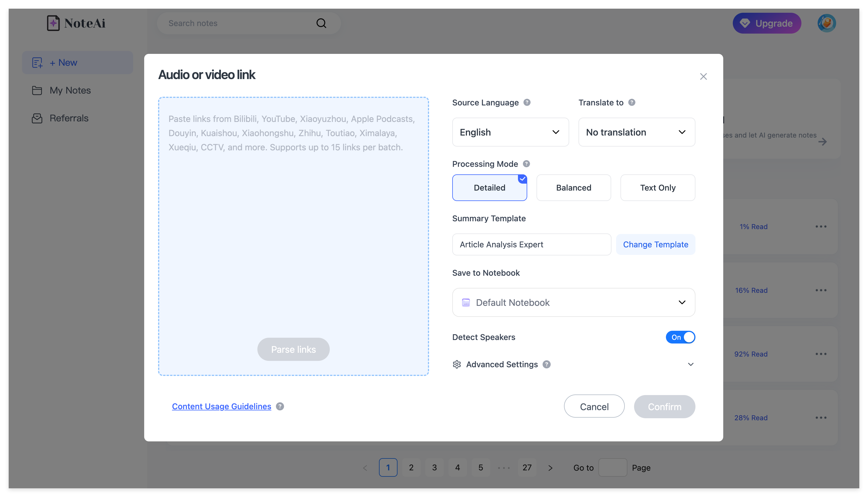Open Content Usage Guidelines link
This screenshot has height=497, width=868.
pyautogui.click(x=221, y=406)
